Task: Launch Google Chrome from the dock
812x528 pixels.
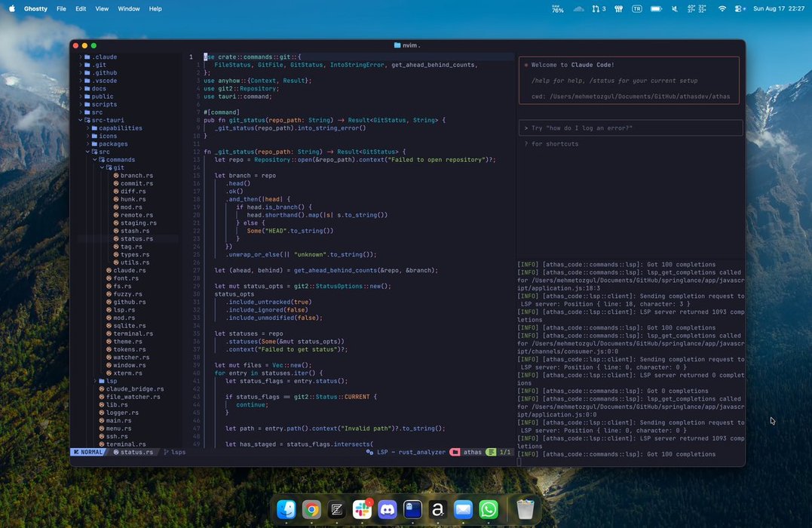Action: pyautogui.click(x=311, y=510)
